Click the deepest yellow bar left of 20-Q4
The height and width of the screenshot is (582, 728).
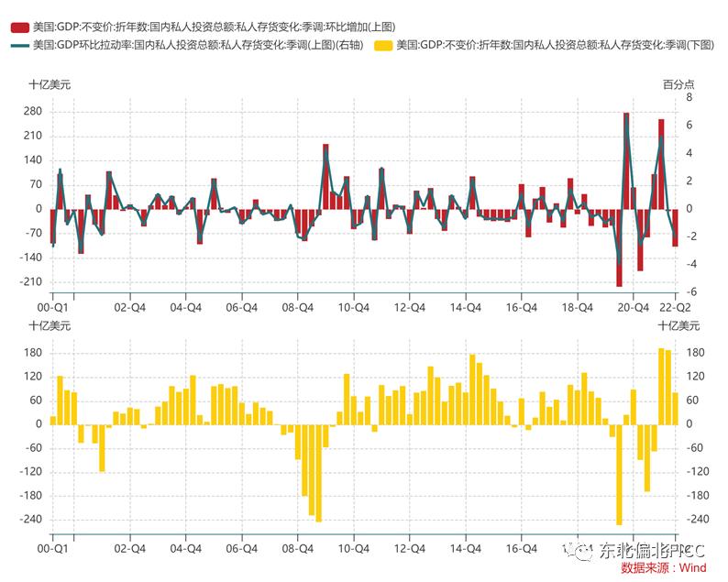620,475
